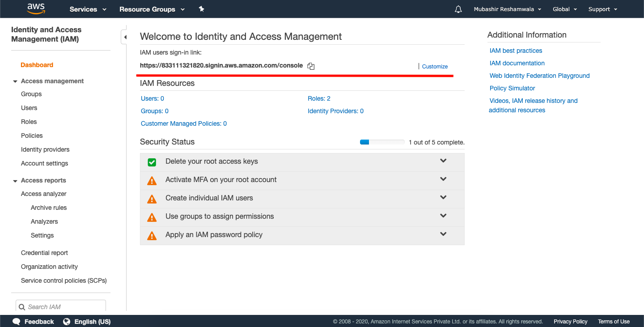Go to Groups in the sidebar
644x327 pixels.
click(x=31, y=94)
